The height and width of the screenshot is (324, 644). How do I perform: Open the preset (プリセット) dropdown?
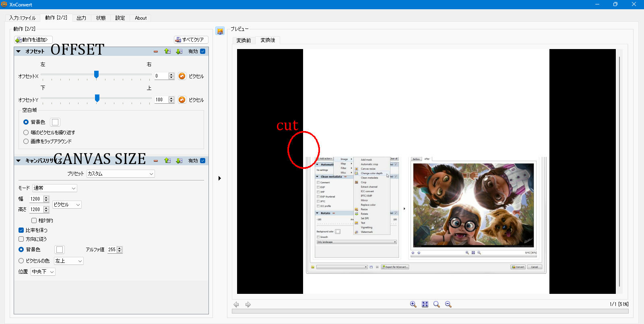120,174
